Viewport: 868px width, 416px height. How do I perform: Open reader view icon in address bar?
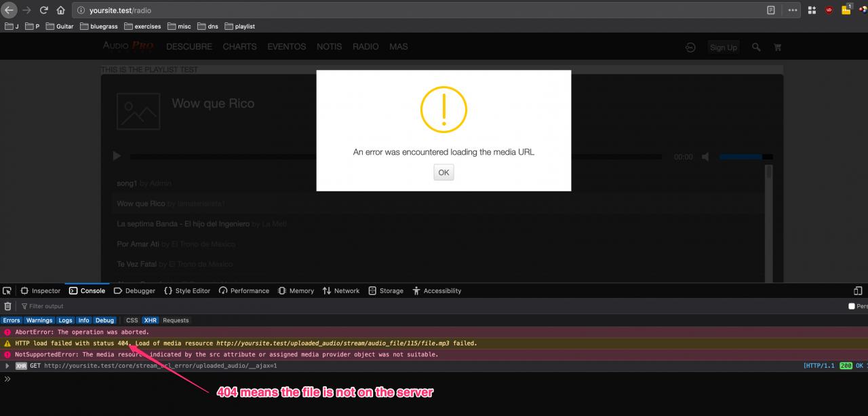click(771, 10)
